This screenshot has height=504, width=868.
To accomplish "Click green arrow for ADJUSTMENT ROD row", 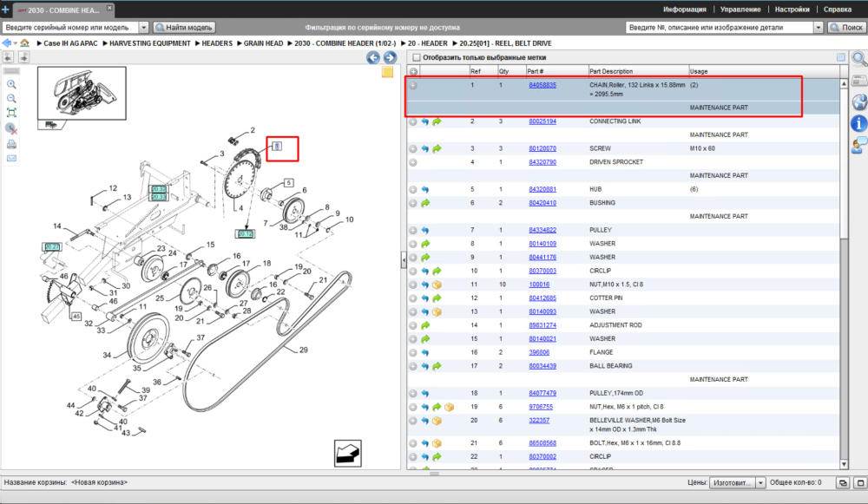I will point(425,325).
